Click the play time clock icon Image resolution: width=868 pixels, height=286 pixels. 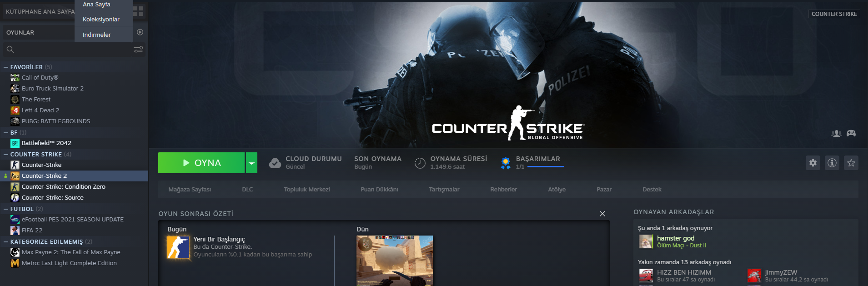(x=420, y=163)
